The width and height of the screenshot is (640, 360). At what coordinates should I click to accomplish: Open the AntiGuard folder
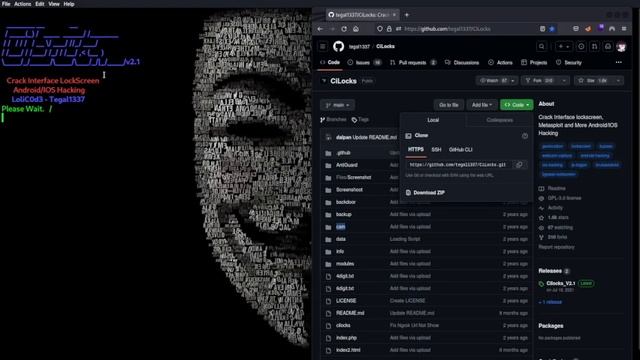point(347,165)
